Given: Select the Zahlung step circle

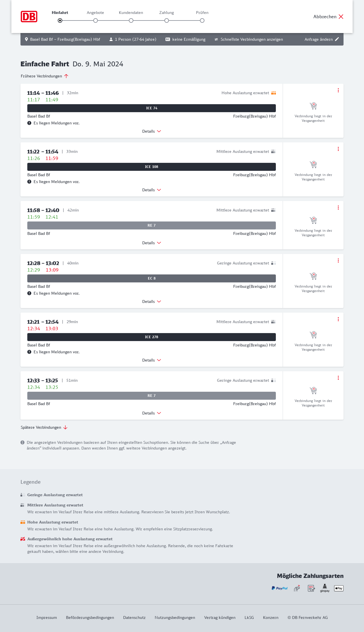Looking at the screenshot, I should coord(167,20).
